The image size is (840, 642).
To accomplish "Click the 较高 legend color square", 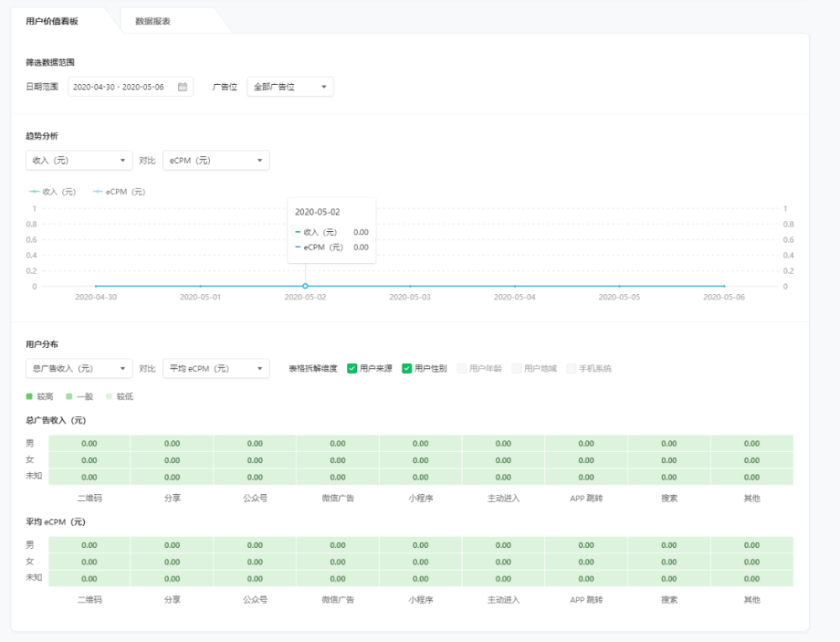I will pyautogui.click(x=29, y=396).
